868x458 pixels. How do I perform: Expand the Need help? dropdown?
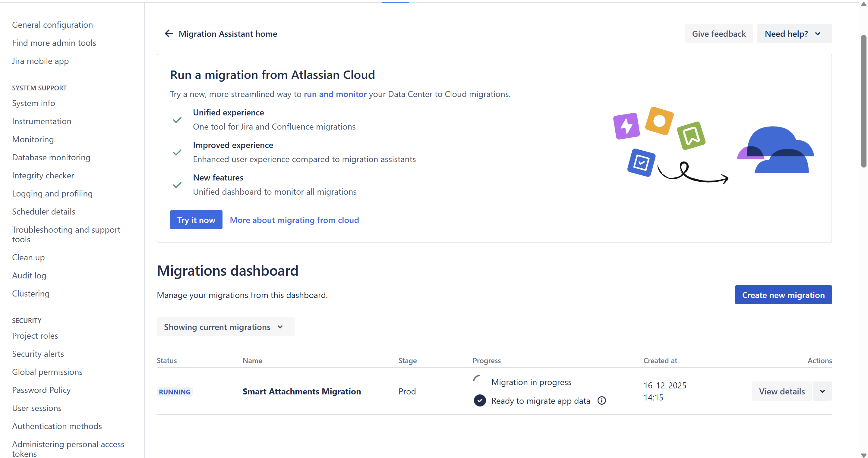point(794,34)
